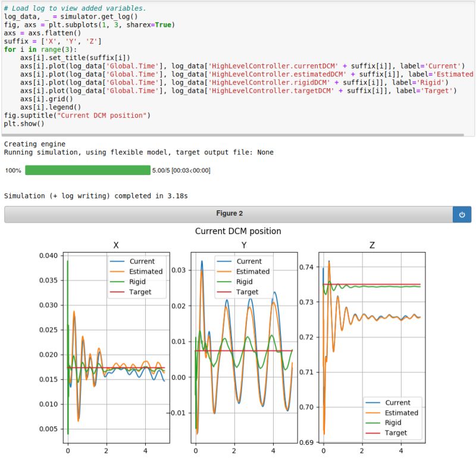Click the legend box in the X subplot

[x=137, y=276]
